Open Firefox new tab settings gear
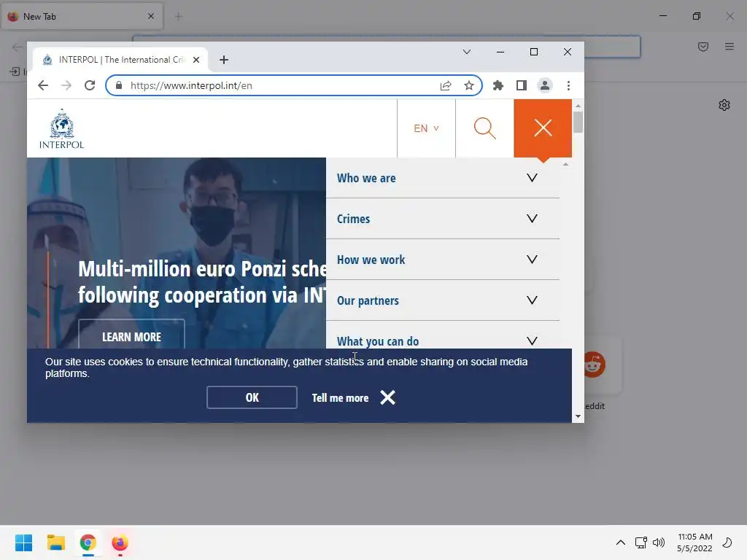Viewport: 747px width, 560px height. [724, 105]
